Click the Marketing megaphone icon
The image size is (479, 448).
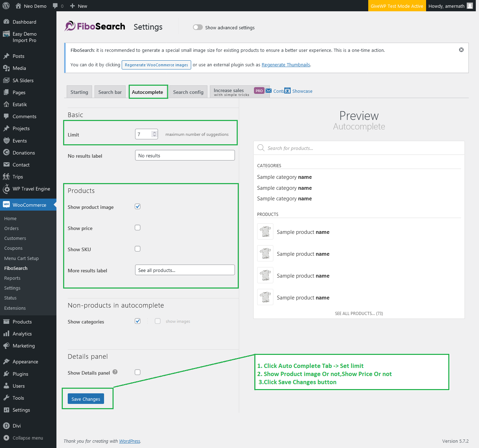click(6, 346)
